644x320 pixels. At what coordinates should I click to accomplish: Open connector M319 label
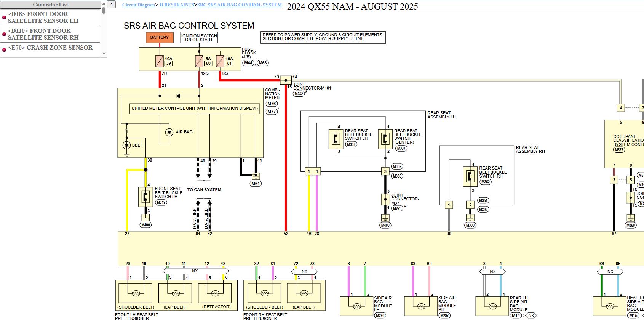click(x=161, y=202)
